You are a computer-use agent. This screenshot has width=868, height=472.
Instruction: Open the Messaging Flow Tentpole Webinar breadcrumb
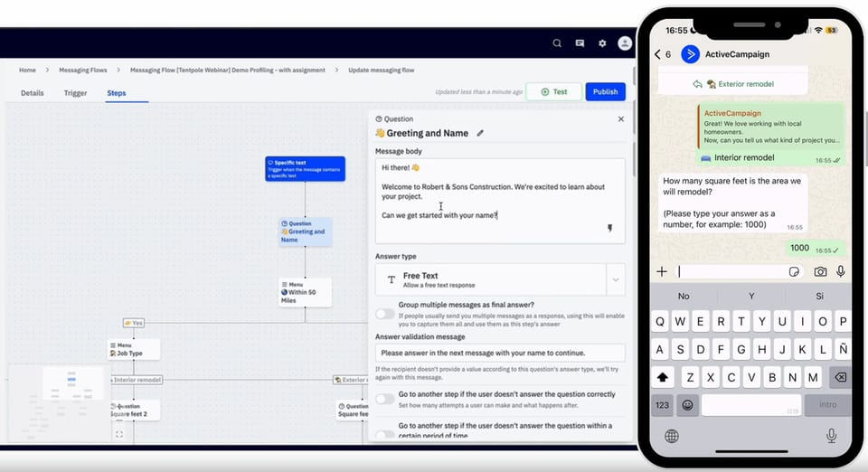[x=228, y=71]
